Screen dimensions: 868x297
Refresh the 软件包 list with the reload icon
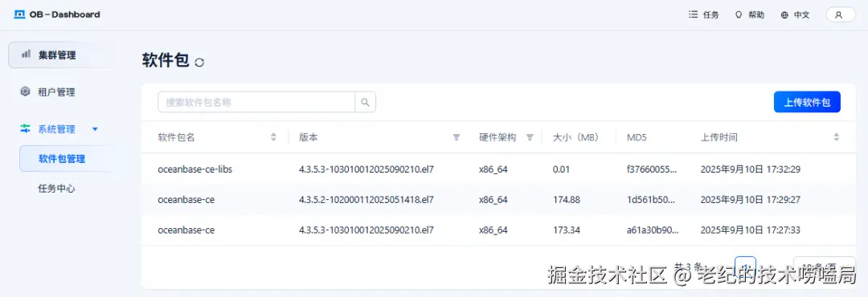coord(200,63)
